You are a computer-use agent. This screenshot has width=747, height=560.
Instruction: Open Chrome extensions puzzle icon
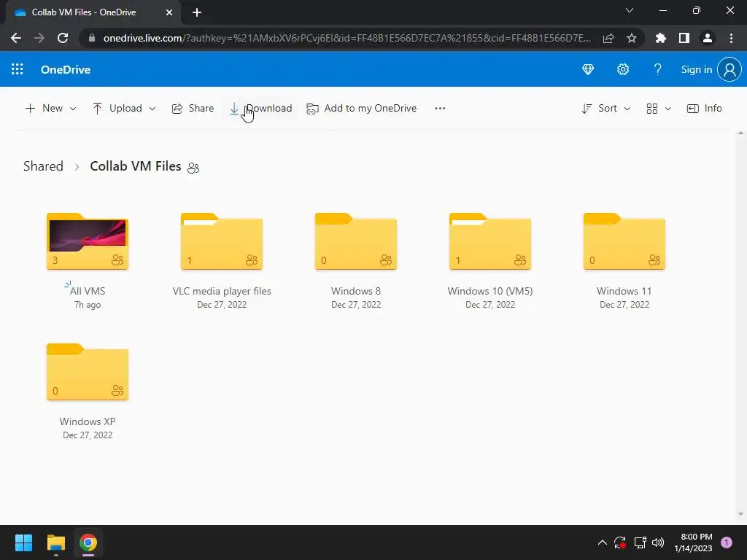point(661,38)
